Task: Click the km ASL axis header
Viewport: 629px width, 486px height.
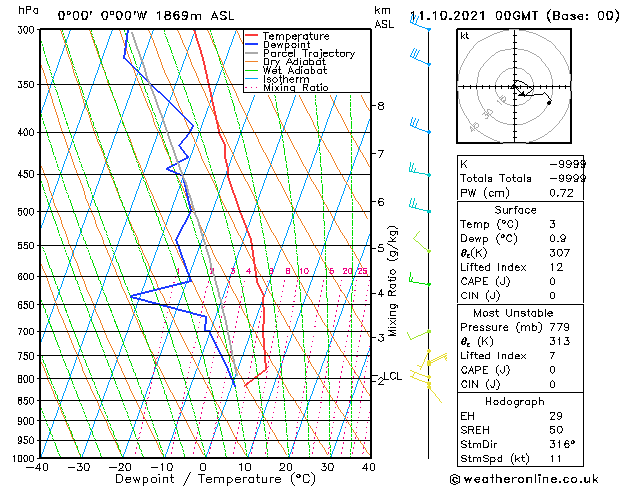Action: tap(384, 17)
